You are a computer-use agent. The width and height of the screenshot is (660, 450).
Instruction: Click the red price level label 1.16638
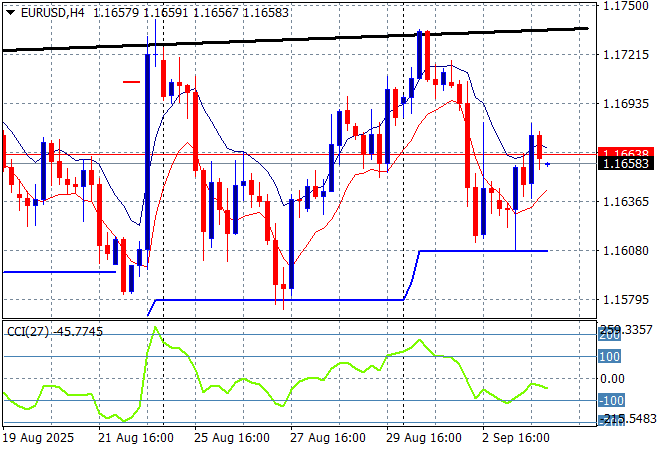[626, 152]
